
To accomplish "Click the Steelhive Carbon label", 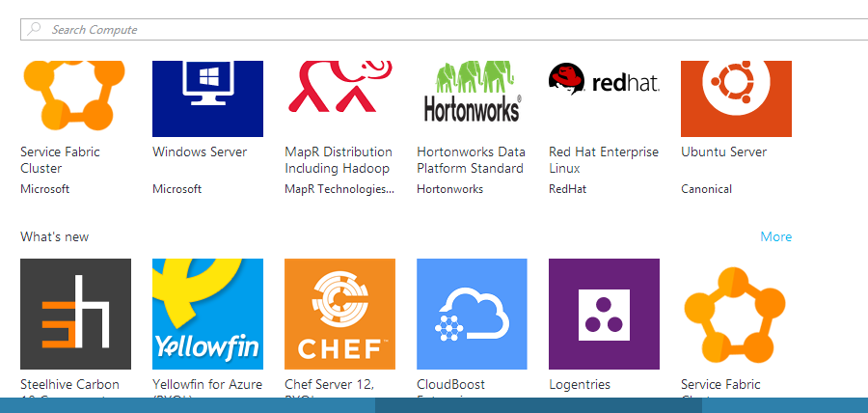I will (69, 384).
